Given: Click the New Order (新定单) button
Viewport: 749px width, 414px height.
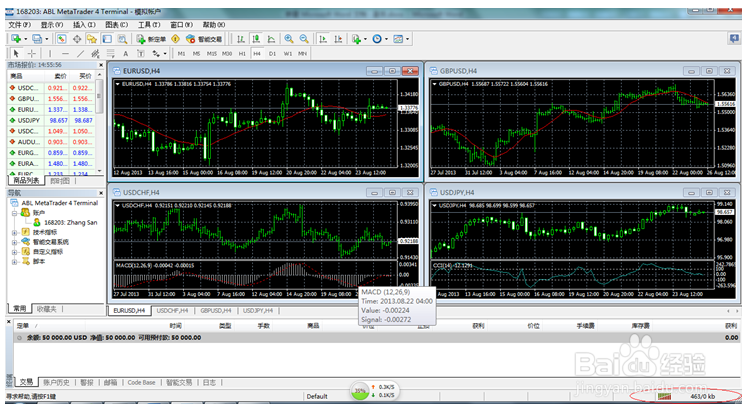Looking at the screenshot, I should click(151, 39).
